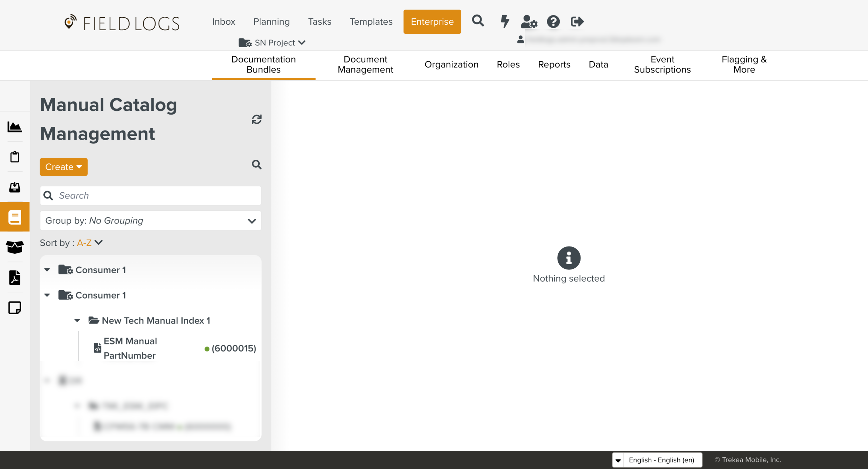Click the help question mark icon
The image size is (868, 469).
point(553,22)
